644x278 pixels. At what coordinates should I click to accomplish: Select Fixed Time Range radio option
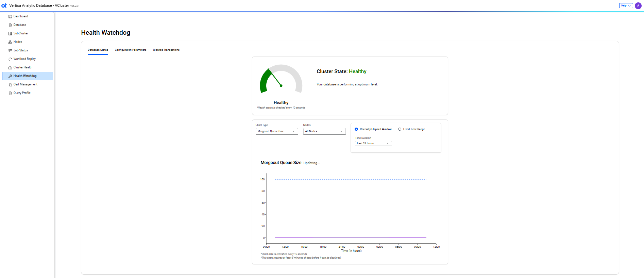(x=400, y=129)
